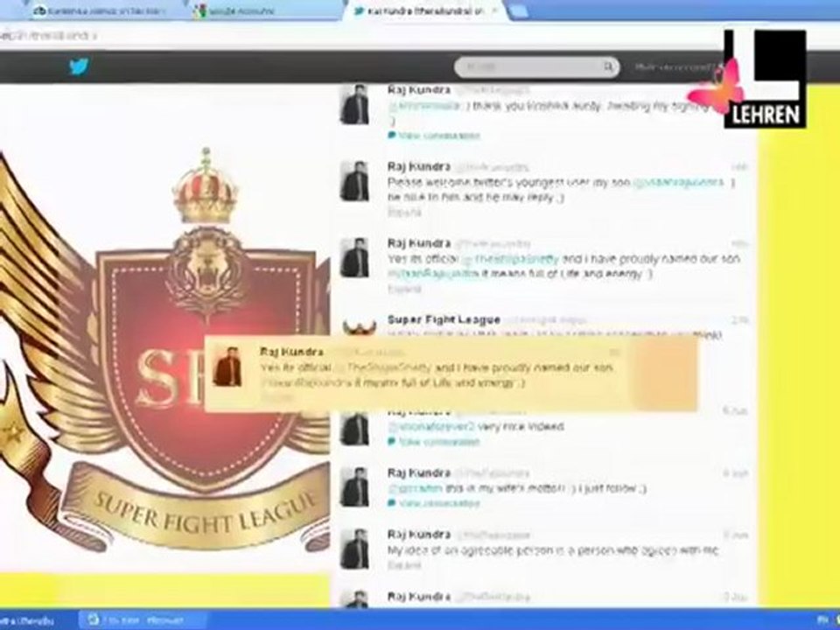Click the son's mention in 'Please welcome' tweet
The width and height of the screenshot is (840, 630).
point(679,182)
